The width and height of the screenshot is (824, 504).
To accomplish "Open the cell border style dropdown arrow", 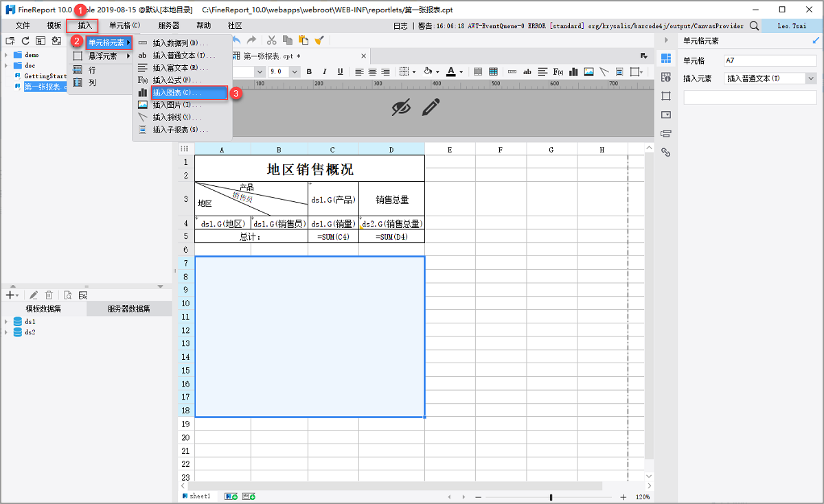I will (x=415, y=71).
